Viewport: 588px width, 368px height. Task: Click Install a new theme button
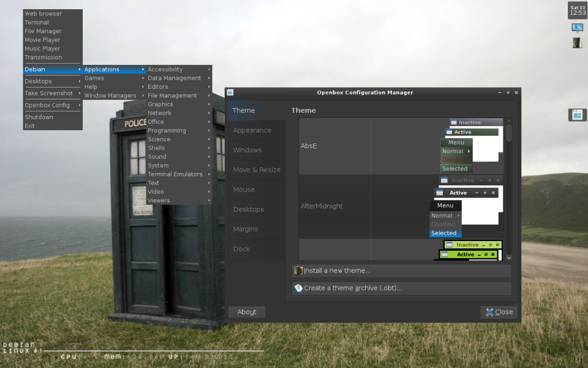[402, 270]
